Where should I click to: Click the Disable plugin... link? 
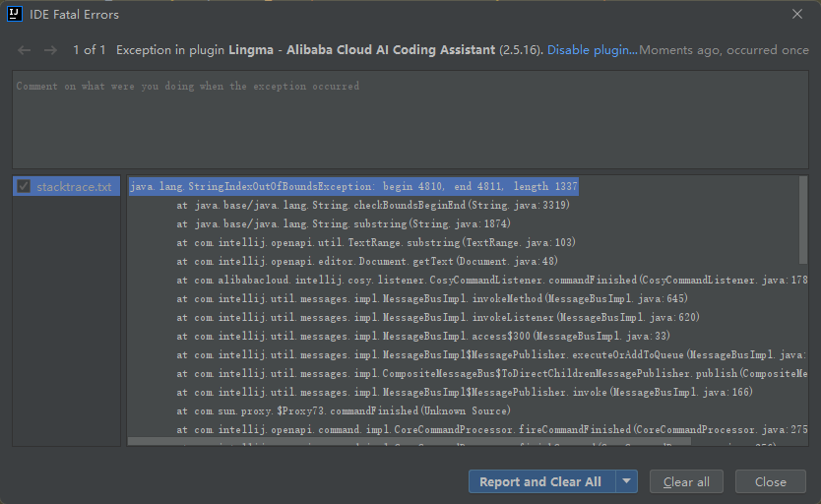coord(593,50)
